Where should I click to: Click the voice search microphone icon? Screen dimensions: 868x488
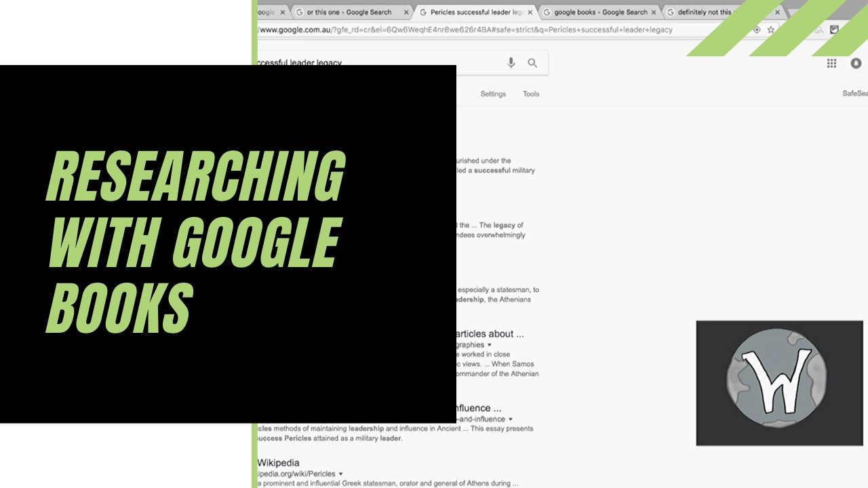coord(511,63)
